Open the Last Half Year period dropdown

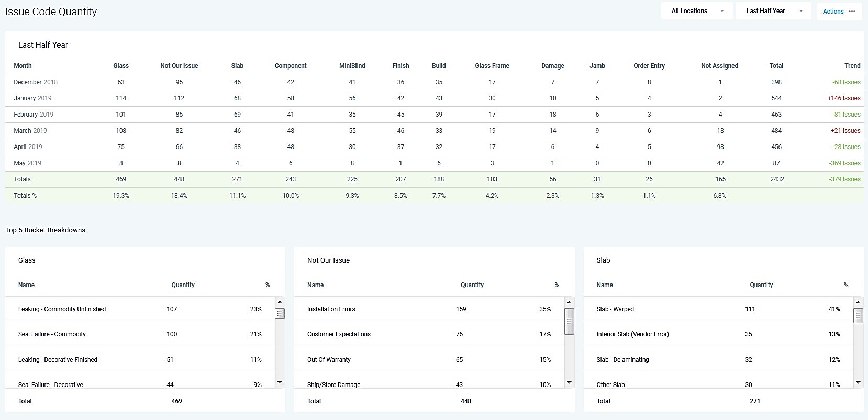[773, 11]
